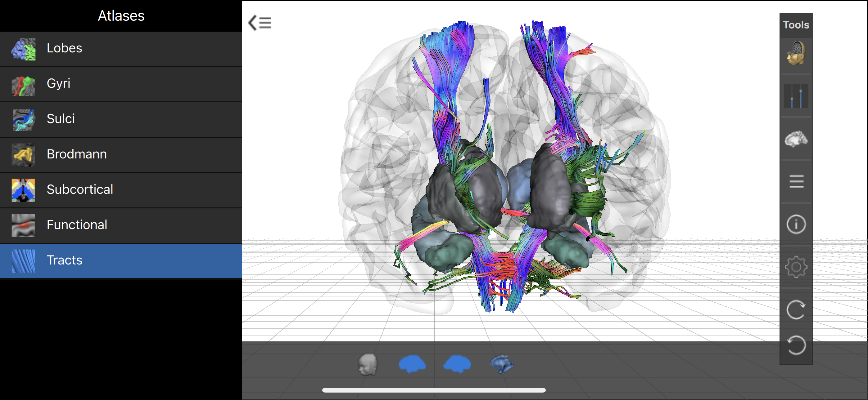Open the Brodmann atlas
This screenshot has width=868, height=400.
pos(121,154)
